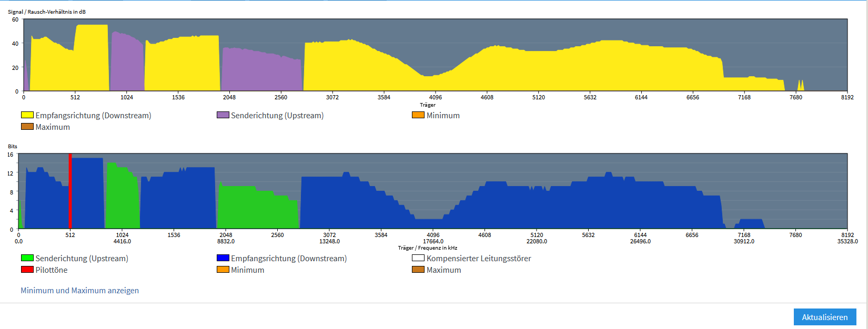868x329 pixels.
Task: Click '22080.0' frequency label
Action: coord(537,242)
